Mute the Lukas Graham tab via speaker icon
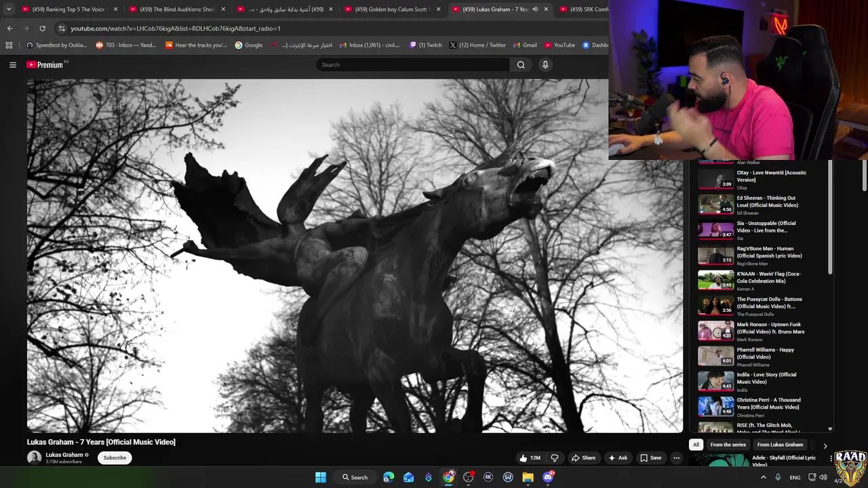Image resolution: width=868 pixels, height=488 pixels. pyautogui.click(x=535, y=9)
